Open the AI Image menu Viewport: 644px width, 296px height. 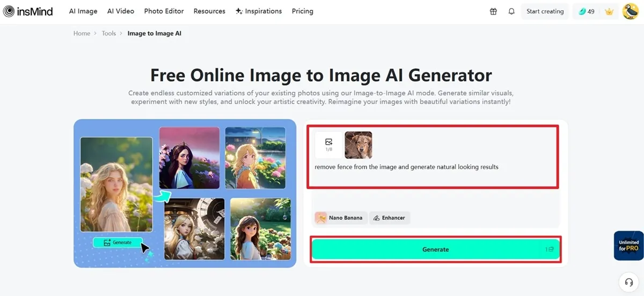click(83, 11)
